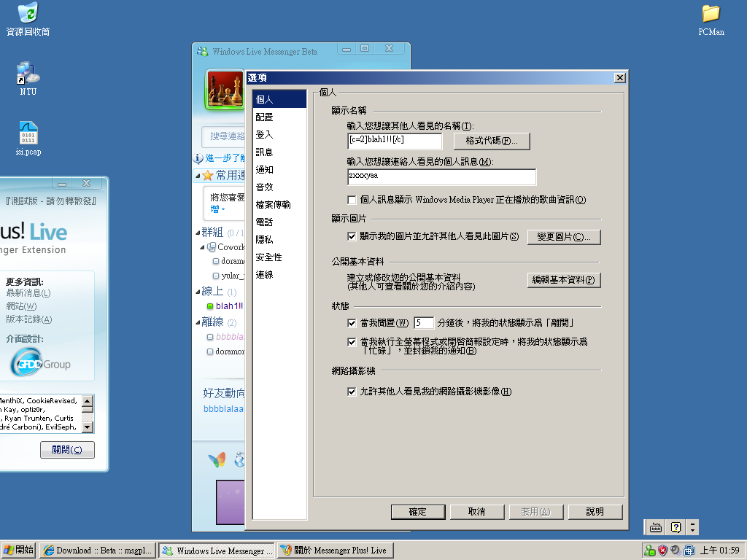Click the chess display picture avatar
Screen dimensions: 747x560
(225, 90)
